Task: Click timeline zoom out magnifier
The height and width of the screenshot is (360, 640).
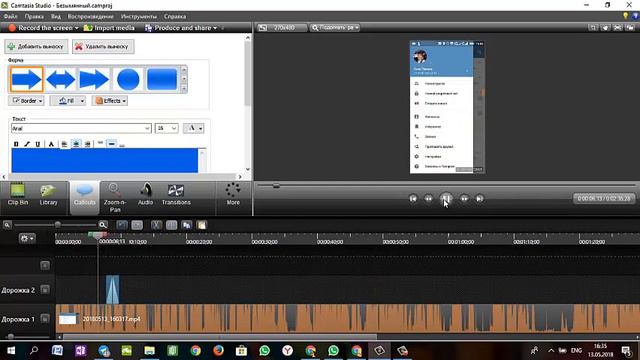Action: [x=7, y=225]
